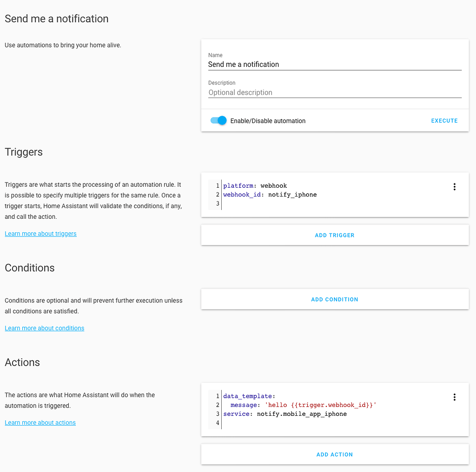Add a new action

(x=334, y=454)
